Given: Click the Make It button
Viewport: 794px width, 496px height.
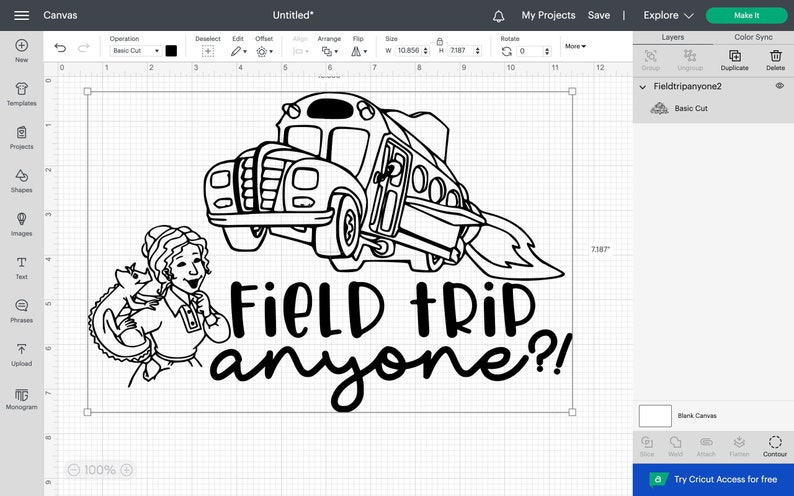Looking at the screenshot, I should pyautogui.click(x=746, y=16).
